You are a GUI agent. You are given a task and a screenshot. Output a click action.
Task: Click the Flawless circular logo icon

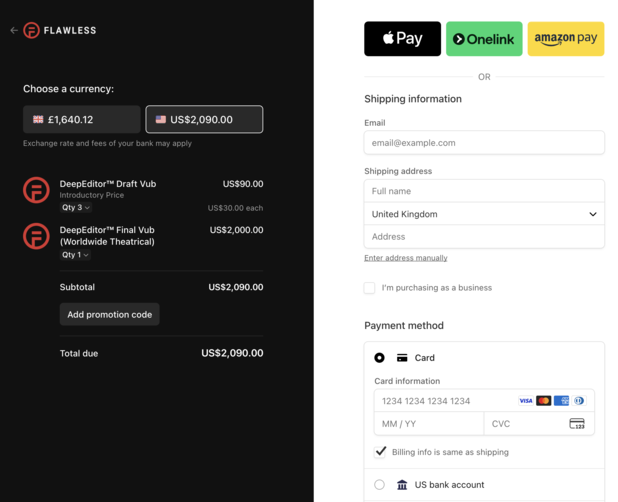click(x=32, y=30)
